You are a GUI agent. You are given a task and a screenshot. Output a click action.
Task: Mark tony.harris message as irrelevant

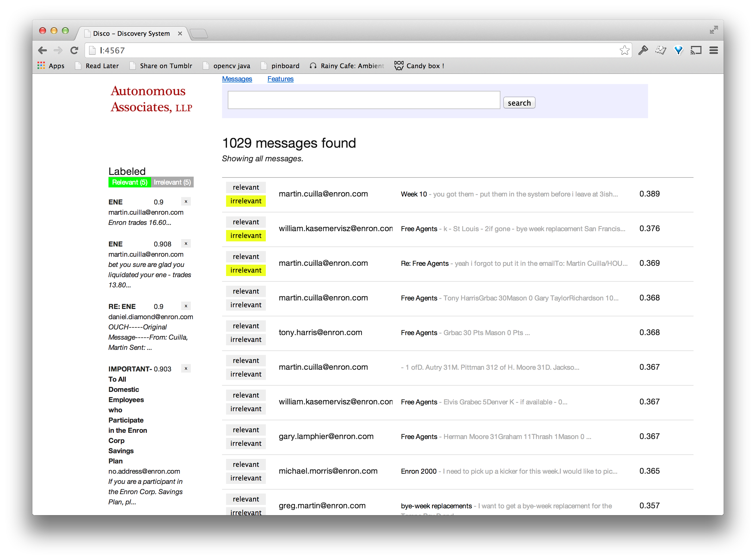click(x=246, y=340)
